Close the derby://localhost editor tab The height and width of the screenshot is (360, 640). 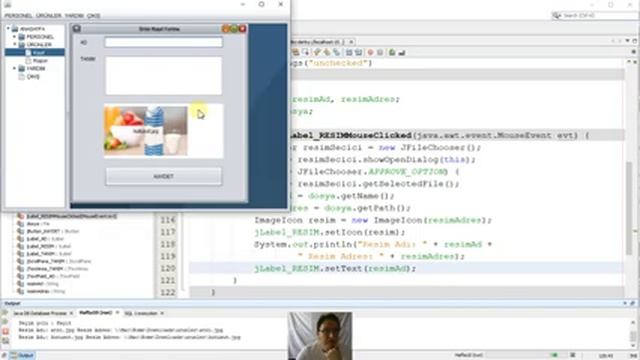click(x=351, y=42)
